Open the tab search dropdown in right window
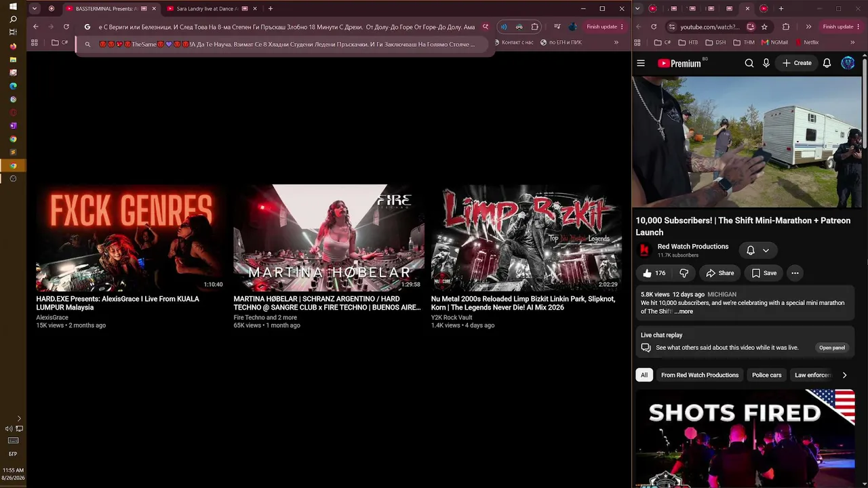Image resolution: width=868 pixels, height=488 pixels. 637,9
